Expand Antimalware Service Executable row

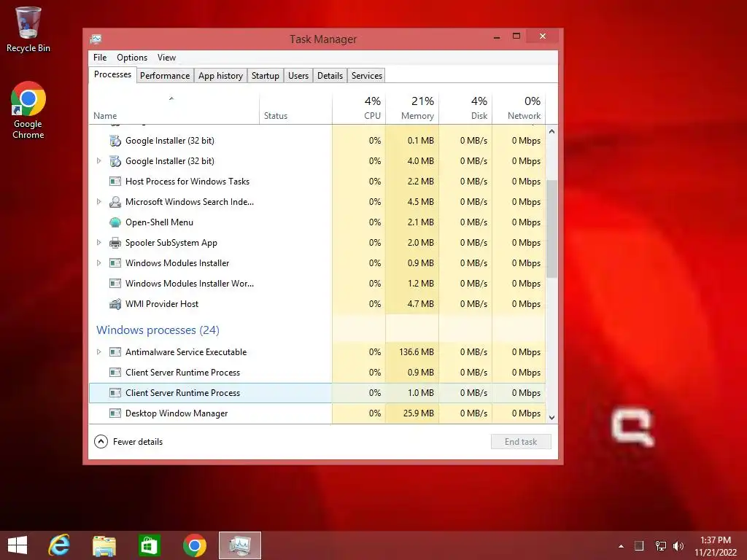tap(98, 352)
